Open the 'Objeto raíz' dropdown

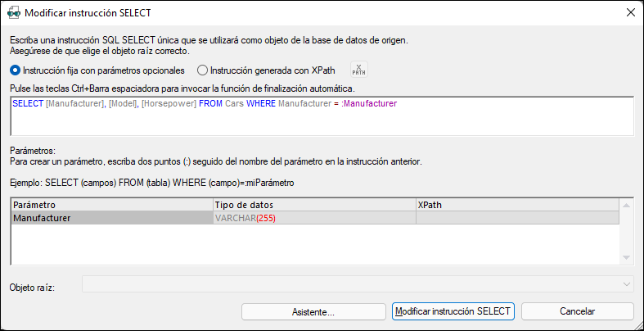click(x=358, y=284)
